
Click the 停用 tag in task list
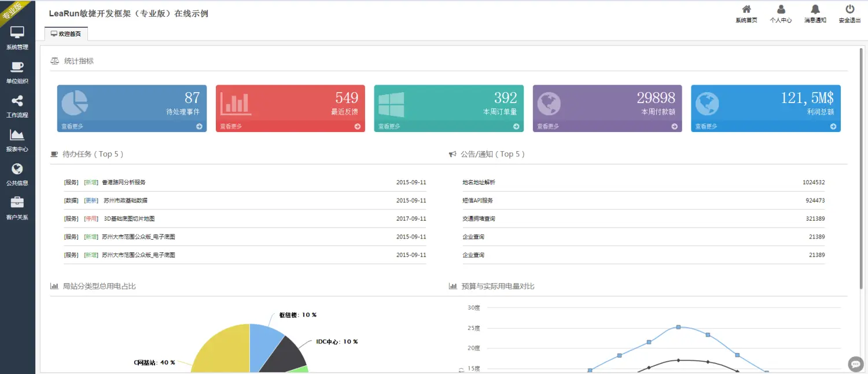[x=91, y=219]
